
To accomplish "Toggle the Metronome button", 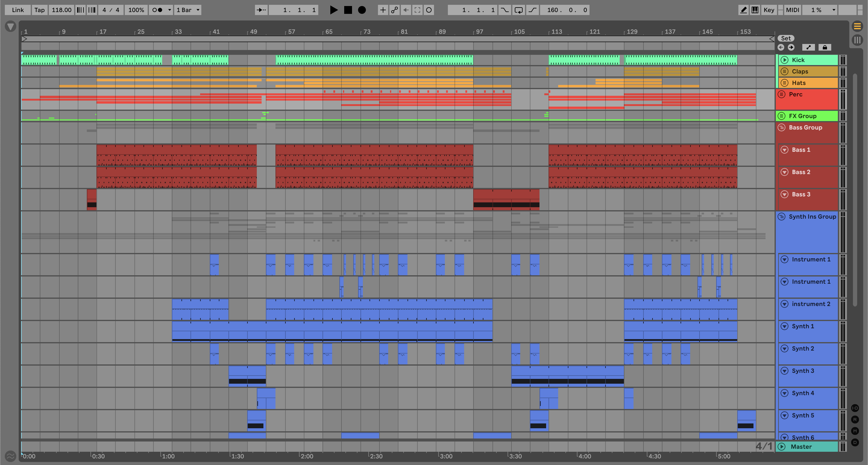I will (x=157, y=10).
